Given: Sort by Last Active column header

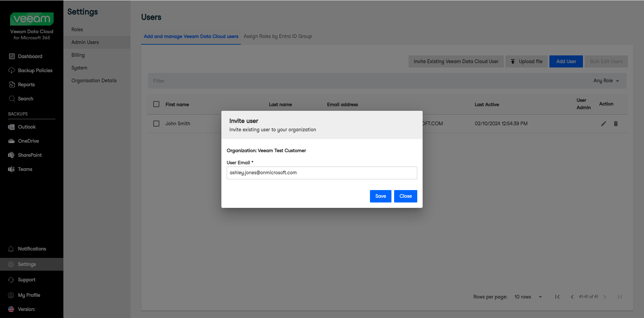Looking at the screenshot, I should pos(487,104).
